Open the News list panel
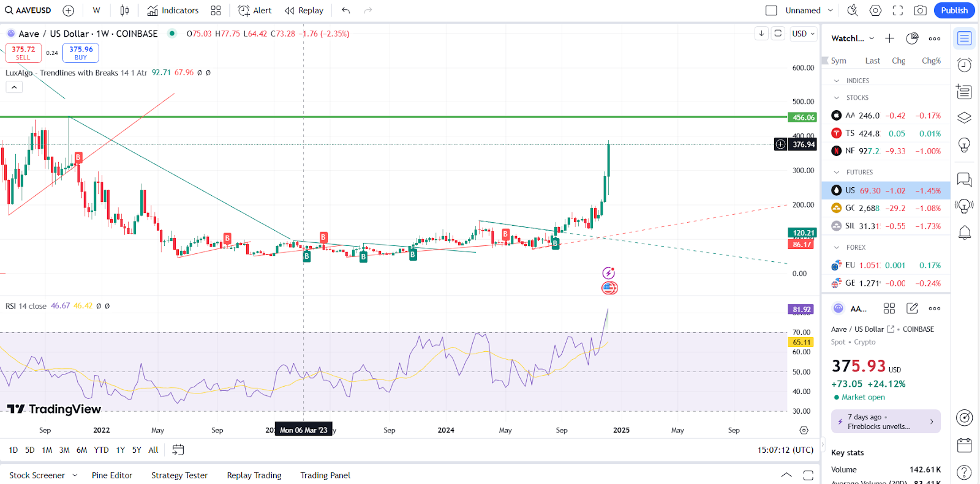 [x=964, y=92]
